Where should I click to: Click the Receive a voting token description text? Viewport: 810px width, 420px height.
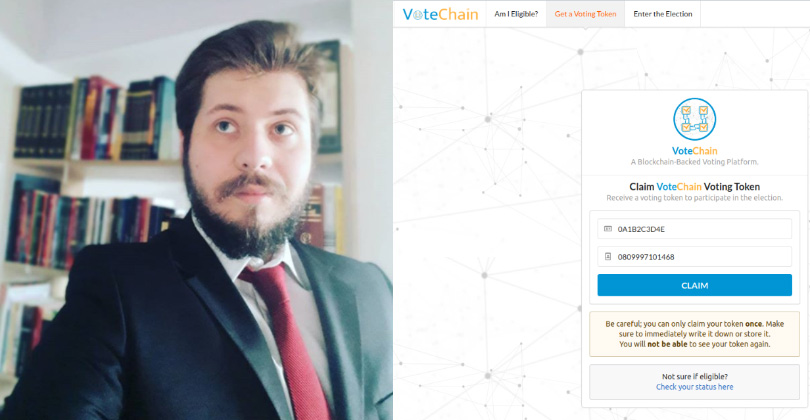click(694, 198)
